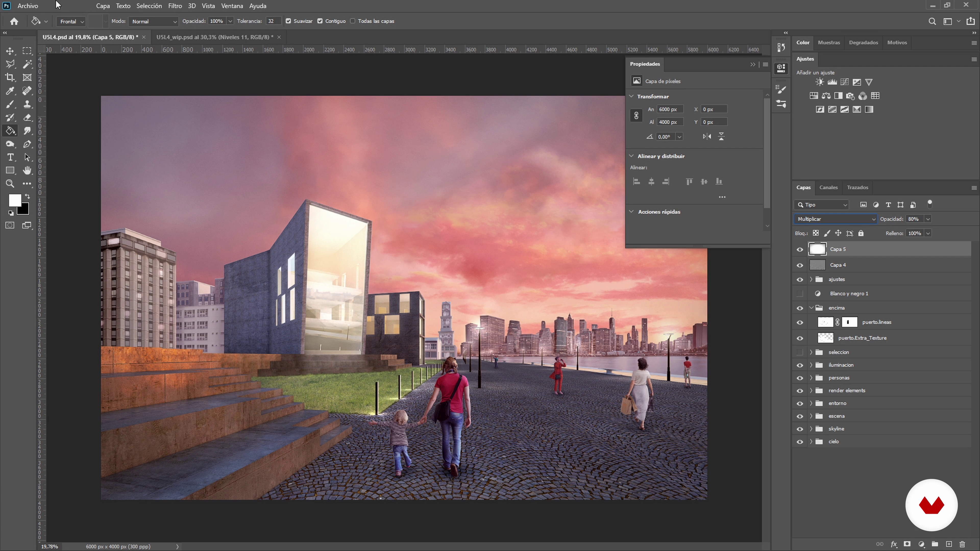Click delete layer trash icon

click(x=962, y=544)
